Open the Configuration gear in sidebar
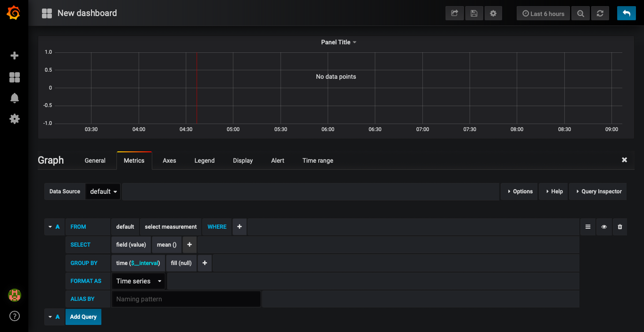The width and height of the screenshot is (644, 332). pos(14,119)
